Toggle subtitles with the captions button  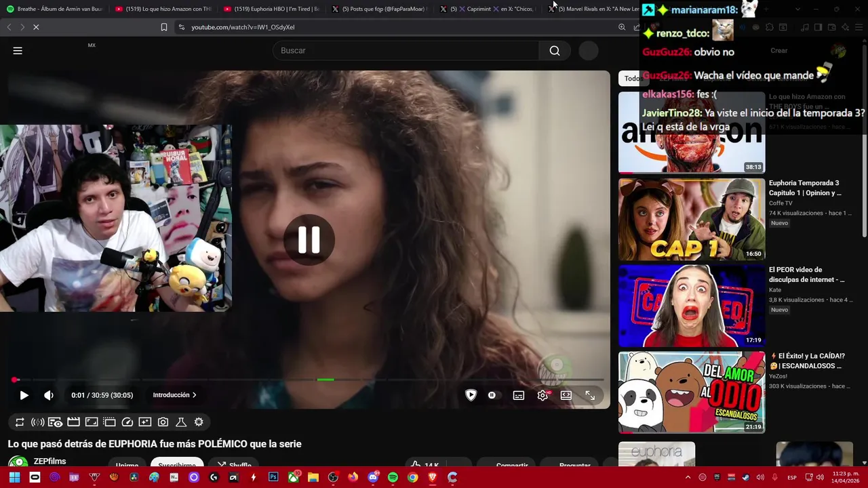pos(519,395)
